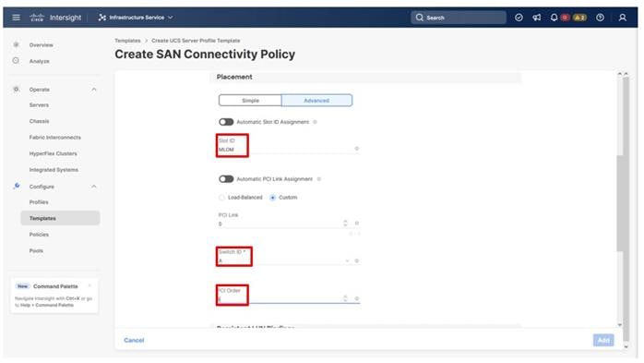644x363 pixels.
Task: Open Integrated Systems in the sidebar
Action: (54, 169)
